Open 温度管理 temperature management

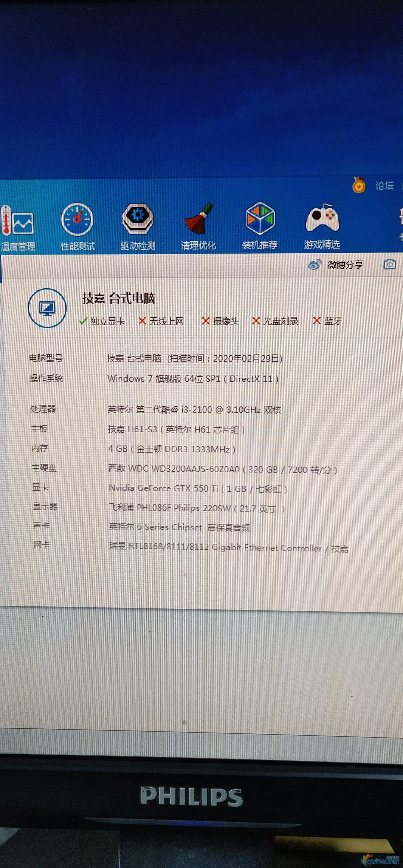[18, 228]
